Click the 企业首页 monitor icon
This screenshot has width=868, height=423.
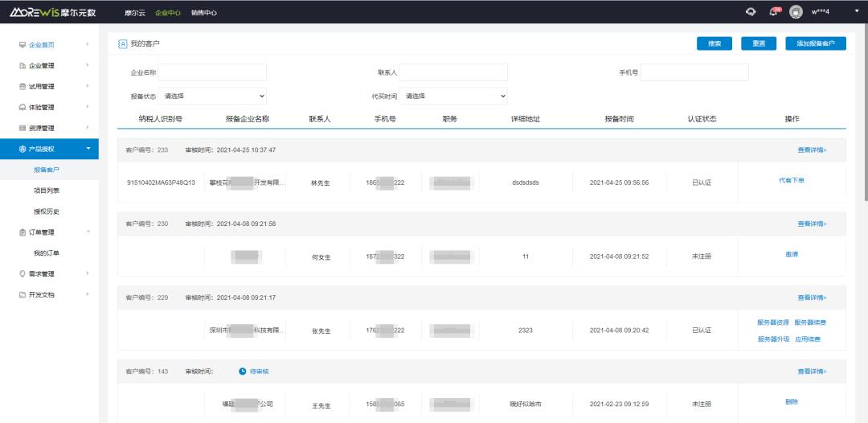coord(23,45)
